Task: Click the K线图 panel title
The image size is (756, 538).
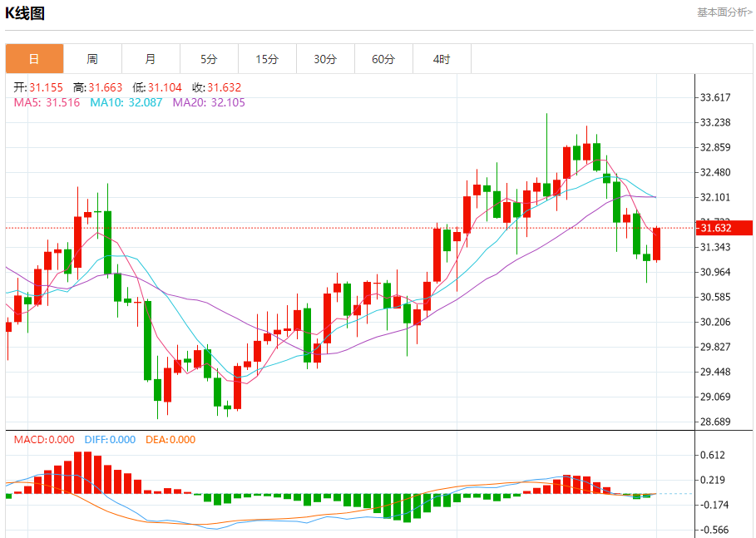Action: [25, 13]
